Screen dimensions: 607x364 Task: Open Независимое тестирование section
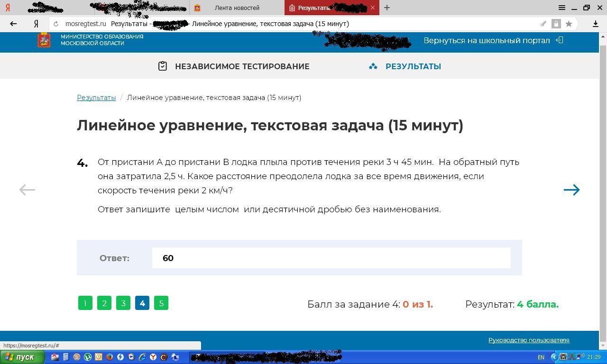tap(242, 66)
